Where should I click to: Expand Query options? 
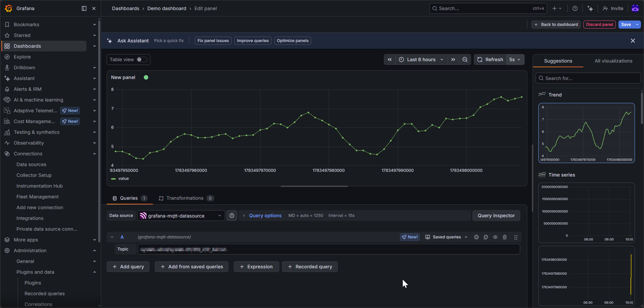point(265,216)
